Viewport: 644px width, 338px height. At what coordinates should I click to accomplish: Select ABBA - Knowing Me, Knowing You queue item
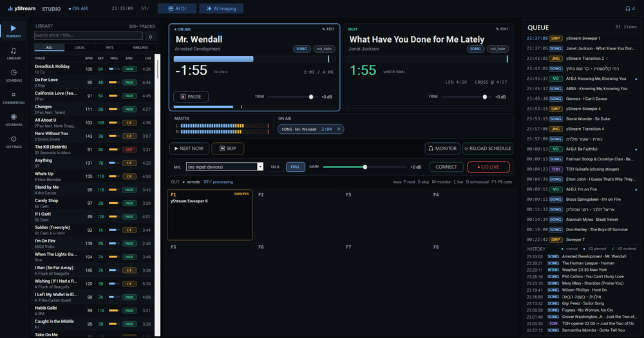pos(582,89)
